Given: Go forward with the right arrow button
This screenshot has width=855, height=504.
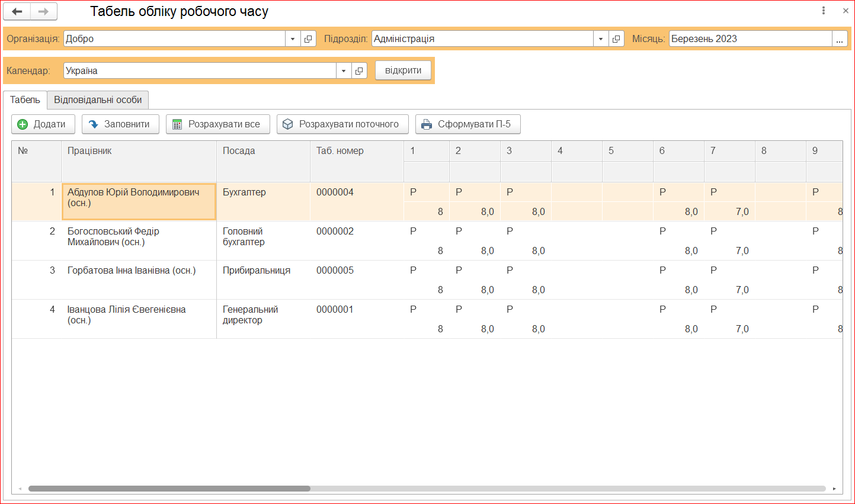Looking at the screenshot, I should point(43,11).
